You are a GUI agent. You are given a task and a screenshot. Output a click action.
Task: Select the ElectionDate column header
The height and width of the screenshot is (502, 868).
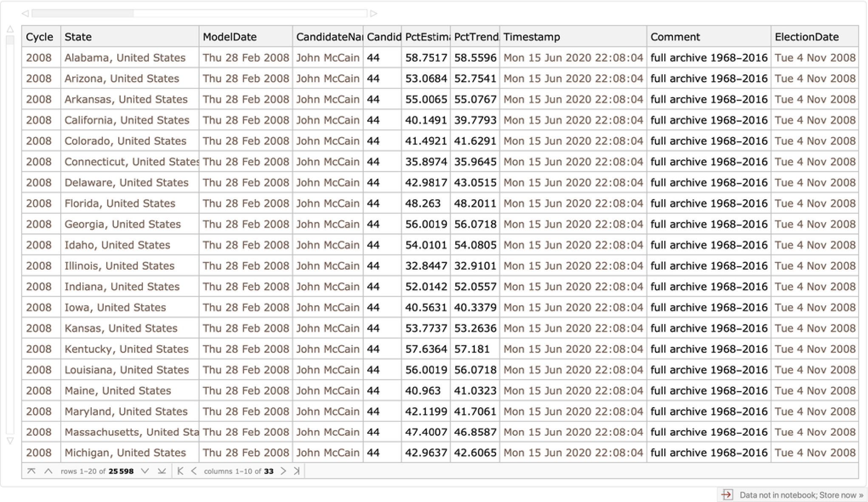coord(806,37)
